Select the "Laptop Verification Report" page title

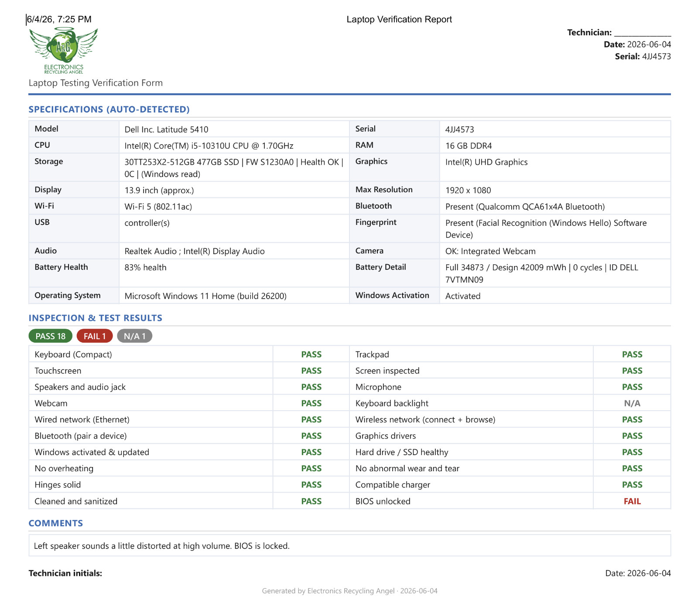[x=399, y=19]
